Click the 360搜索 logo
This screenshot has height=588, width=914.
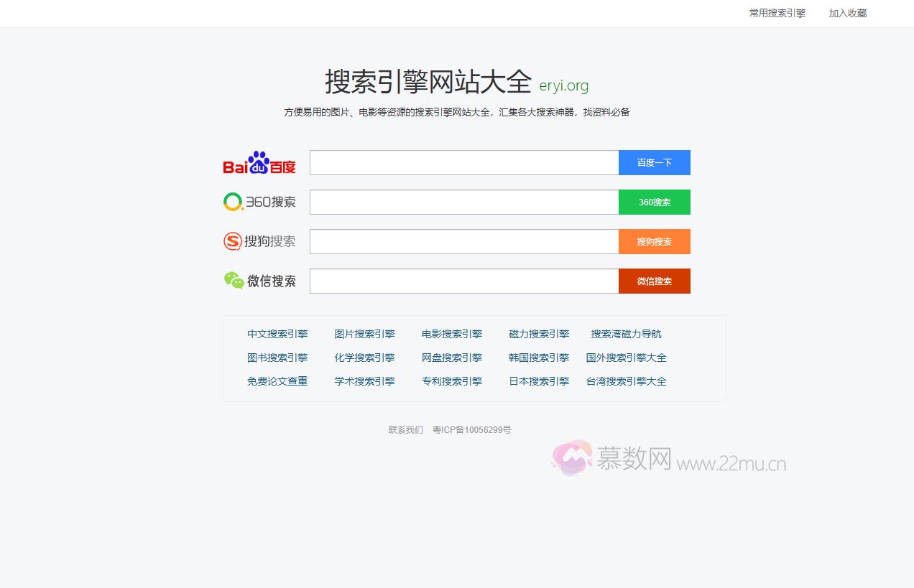259,202
